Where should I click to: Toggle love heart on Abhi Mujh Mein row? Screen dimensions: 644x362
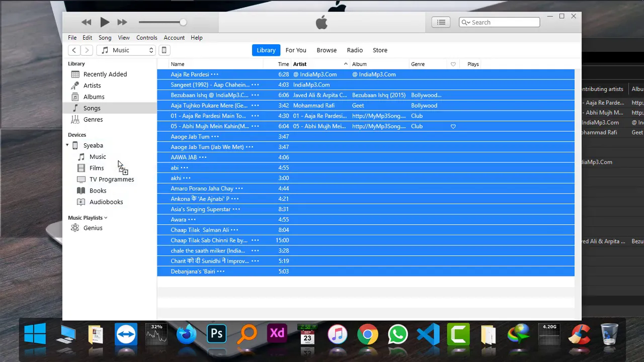453,126
